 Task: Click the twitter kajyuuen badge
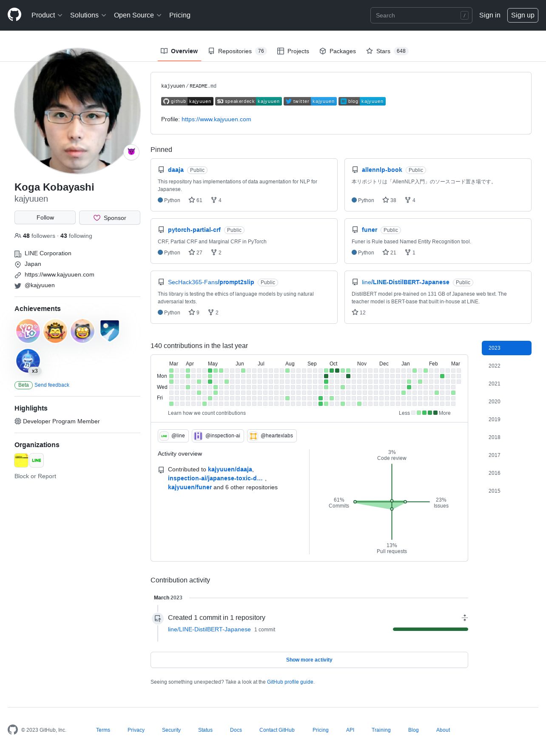pos(310,101)
